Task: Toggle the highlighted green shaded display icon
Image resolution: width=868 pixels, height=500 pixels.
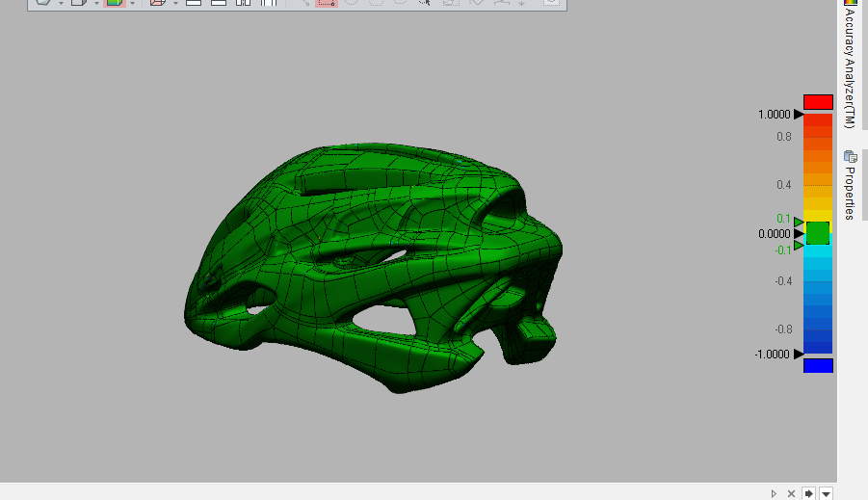Action: coord(114,3)
